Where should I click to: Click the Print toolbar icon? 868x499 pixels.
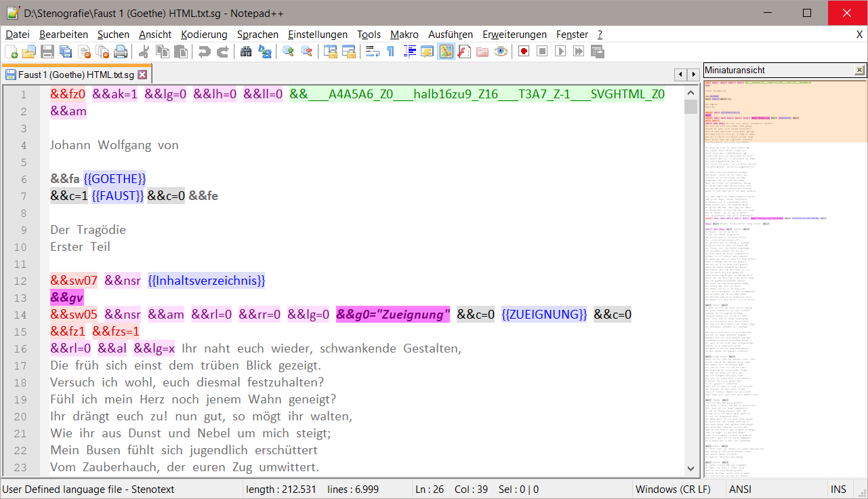121,52
